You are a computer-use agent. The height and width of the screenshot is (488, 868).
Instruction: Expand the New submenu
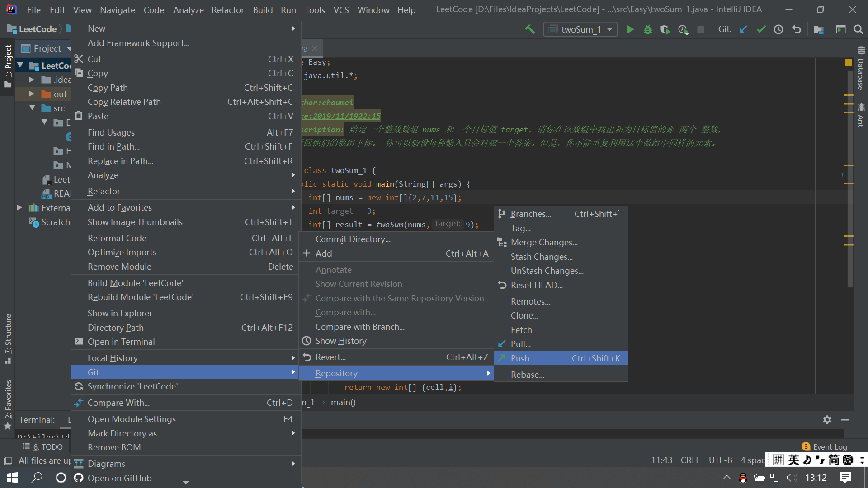tap(186, 28)
